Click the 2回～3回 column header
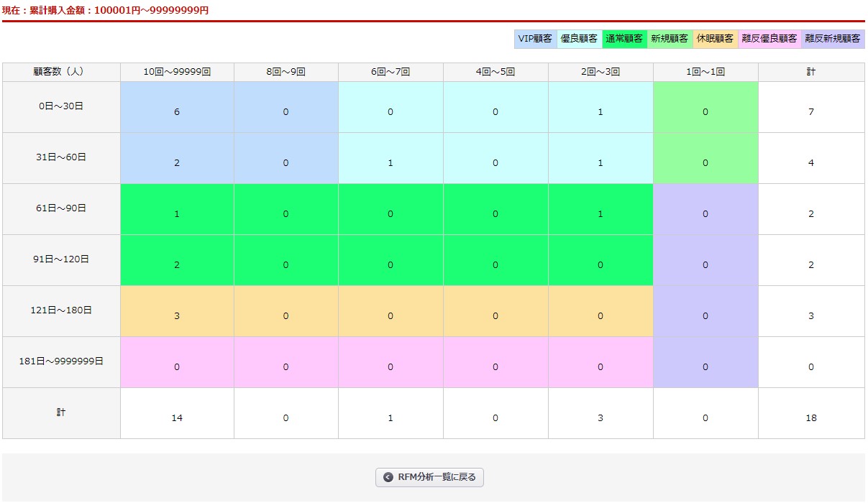This screenshot has height=503, width=868. pos(600,72)
